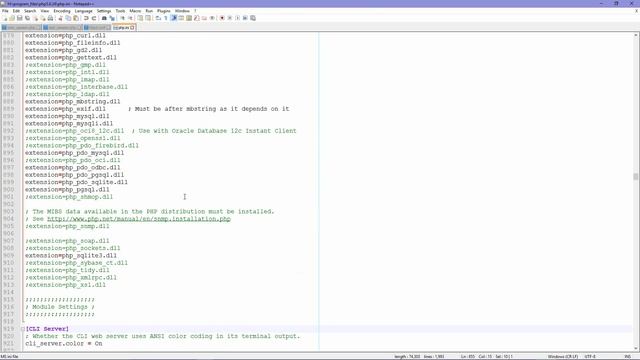Click the vertical scrollbar thumb
Image resolution: width=640 pixels, height=360 pixels.
(x=636, y=176)
